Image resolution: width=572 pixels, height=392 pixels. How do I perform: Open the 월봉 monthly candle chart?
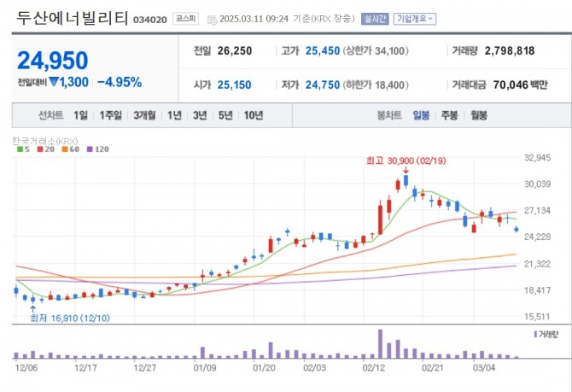(x=478, y=115)
